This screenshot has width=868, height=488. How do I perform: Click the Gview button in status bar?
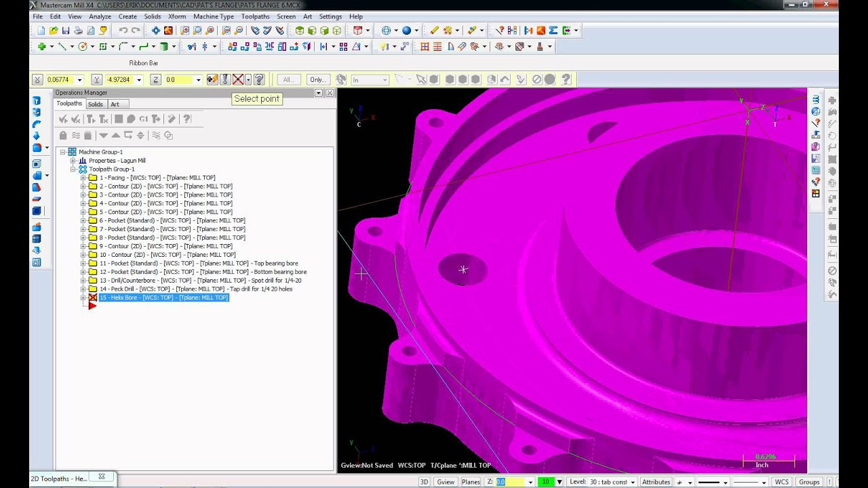pyautogui.click(x=446, y=482)
